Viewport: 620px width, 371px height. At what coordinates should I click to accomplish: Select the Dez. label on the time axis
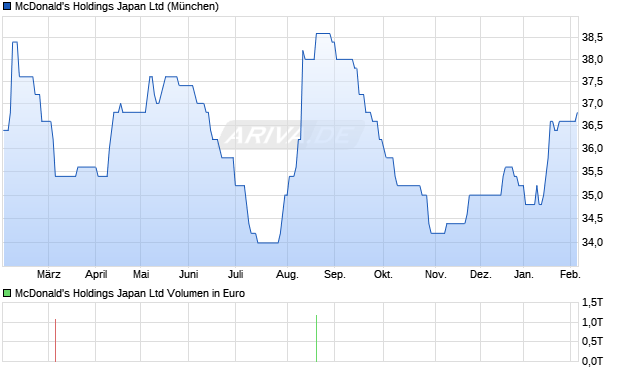[481, 274]
